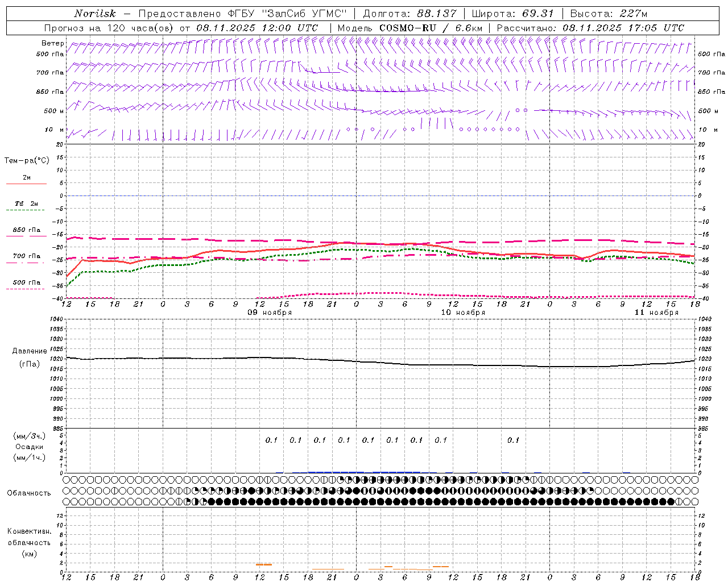Click the 11 ноября date label

[656, 313]
